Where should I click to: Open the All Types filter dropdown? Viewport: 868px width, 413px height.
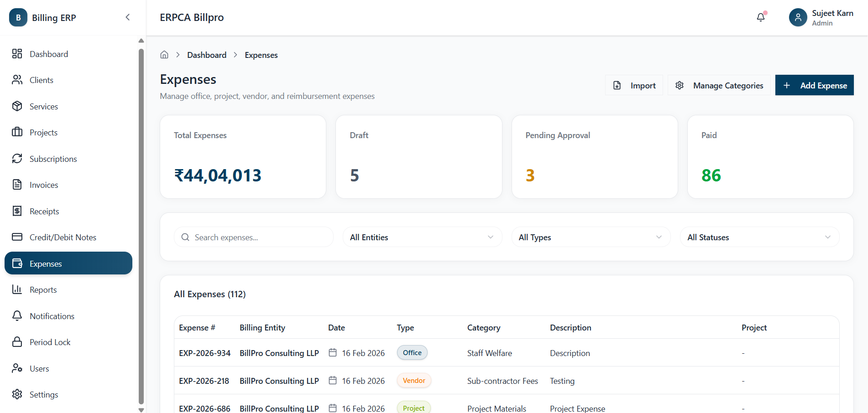(x=591, y=237)
